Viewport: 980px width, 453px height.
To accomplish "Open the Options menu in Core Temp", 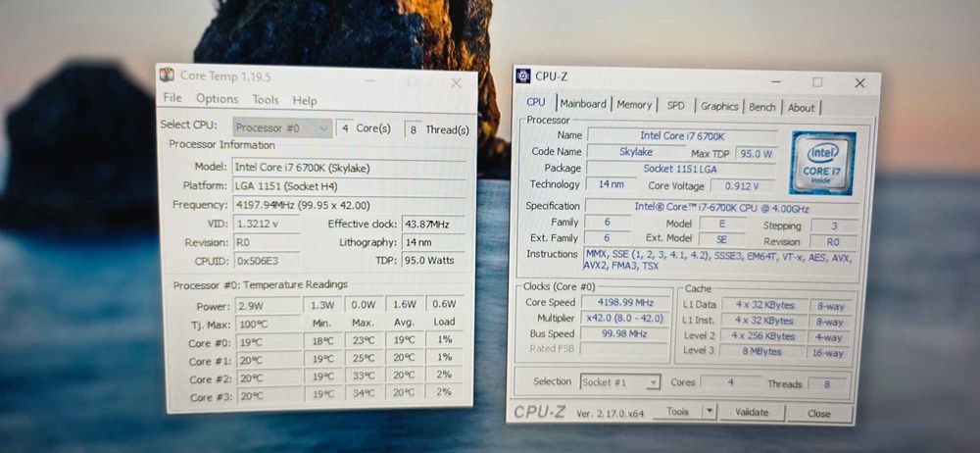I will point(217,99).
